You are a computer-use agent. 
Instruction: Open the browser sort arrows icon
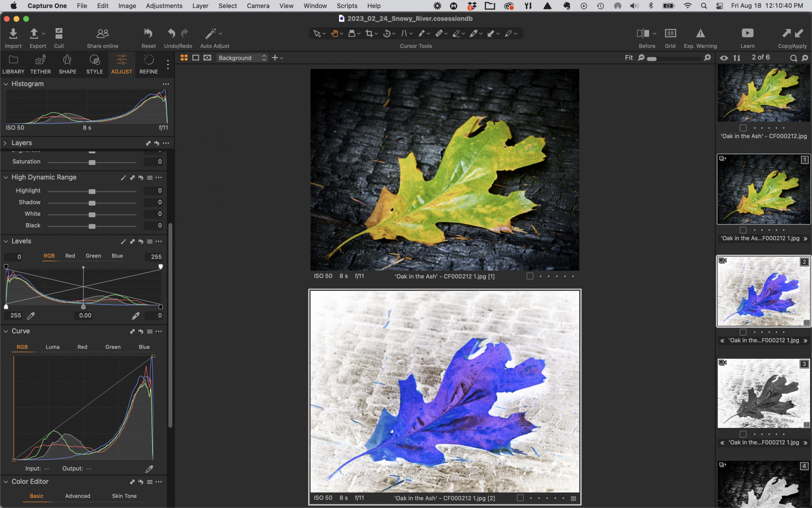737,58
